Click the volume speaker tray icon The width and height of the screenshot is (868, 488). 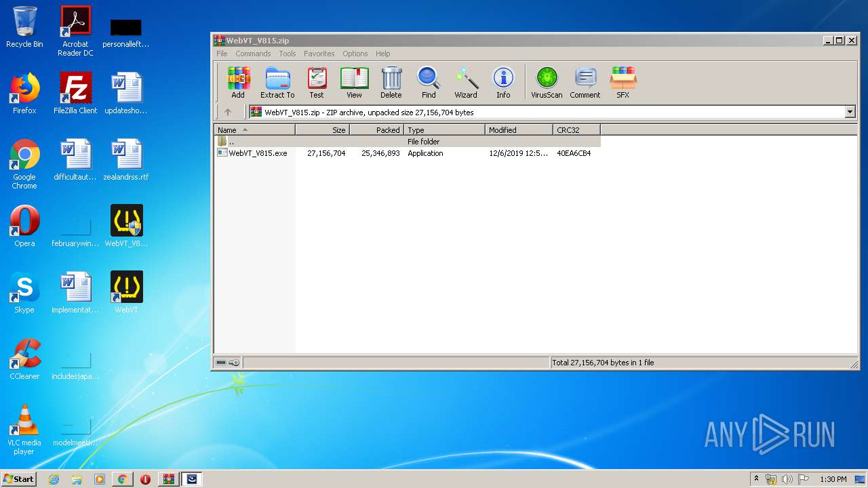pyautogui.click(x=787, y=479)
